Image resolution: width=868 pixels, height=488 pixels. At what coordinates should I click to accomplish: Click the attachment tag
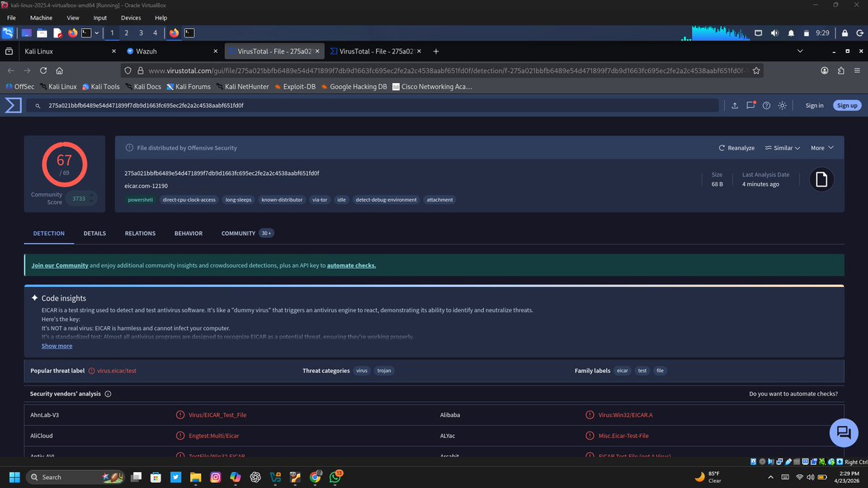click(440, 200)
